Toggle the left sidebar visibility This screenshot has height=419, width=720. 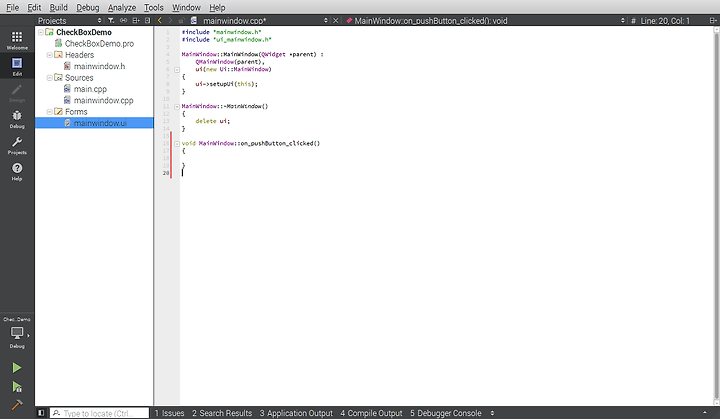point(41,413)
